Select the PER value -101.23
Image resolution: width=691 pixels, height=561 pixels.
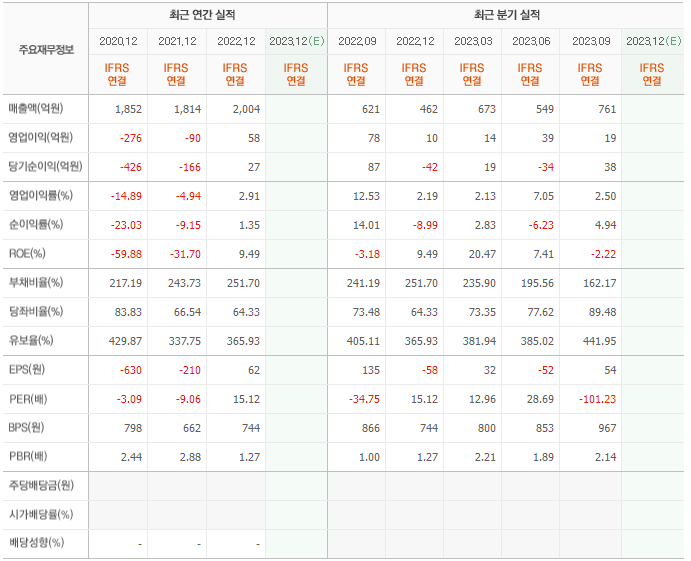pyautogui.click(x=597, y=400)
